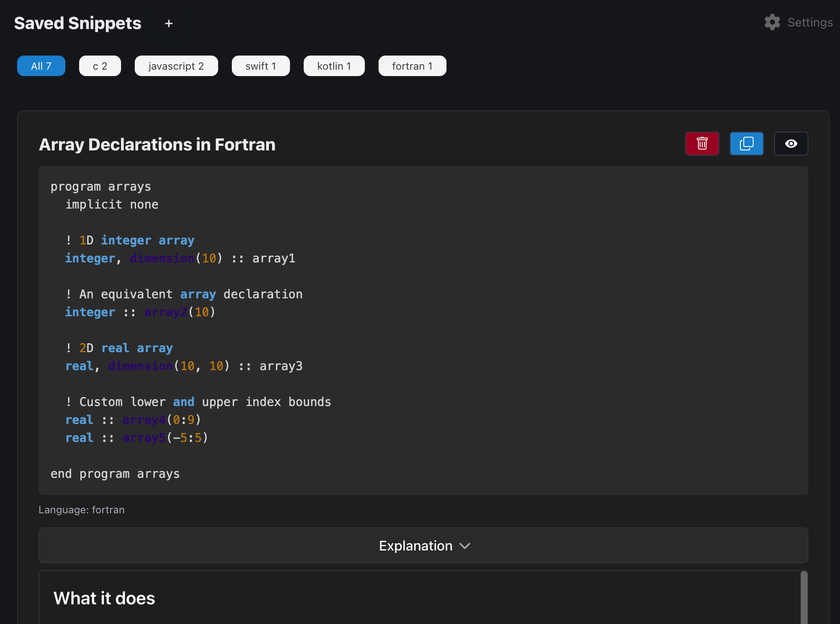840x624 pixels.
Task: Add a new snippet with plus icon
Action: point(169,24)
